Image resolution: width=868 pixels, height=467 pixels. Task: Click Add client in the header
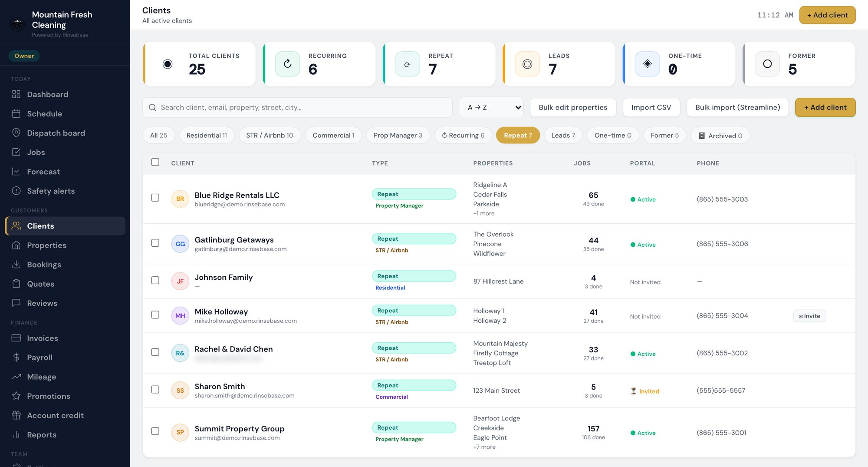[x=827, y=15]
